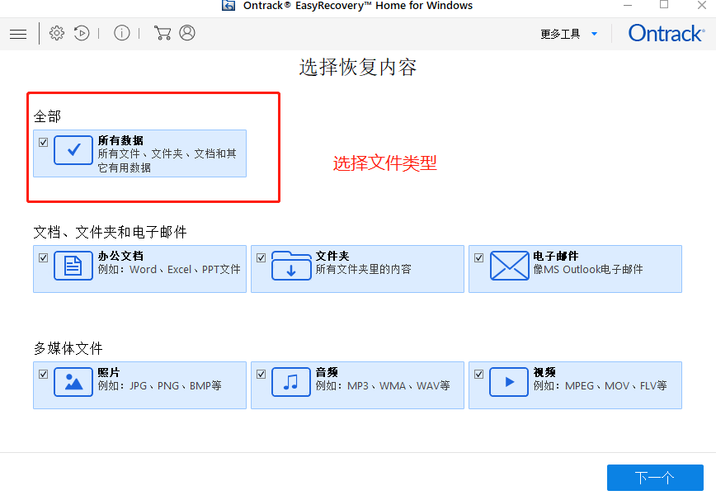Open the 更多工具 menu label
716x500 pixels.
560,34
